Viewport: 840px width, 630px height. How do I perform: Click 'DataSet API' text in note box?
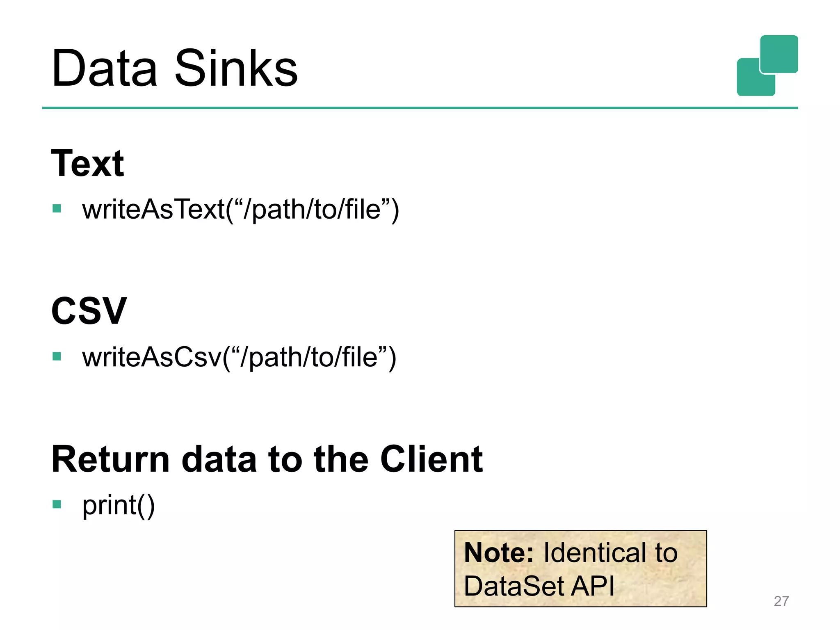click(x=539, y=586)
